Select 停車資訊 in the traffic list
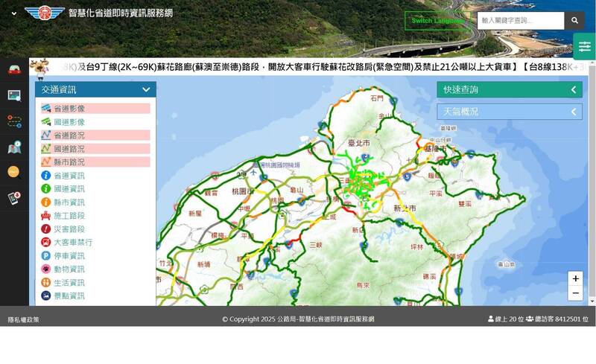Image resolution: width=596 pixels, height=364 pixels. [69, 256]
